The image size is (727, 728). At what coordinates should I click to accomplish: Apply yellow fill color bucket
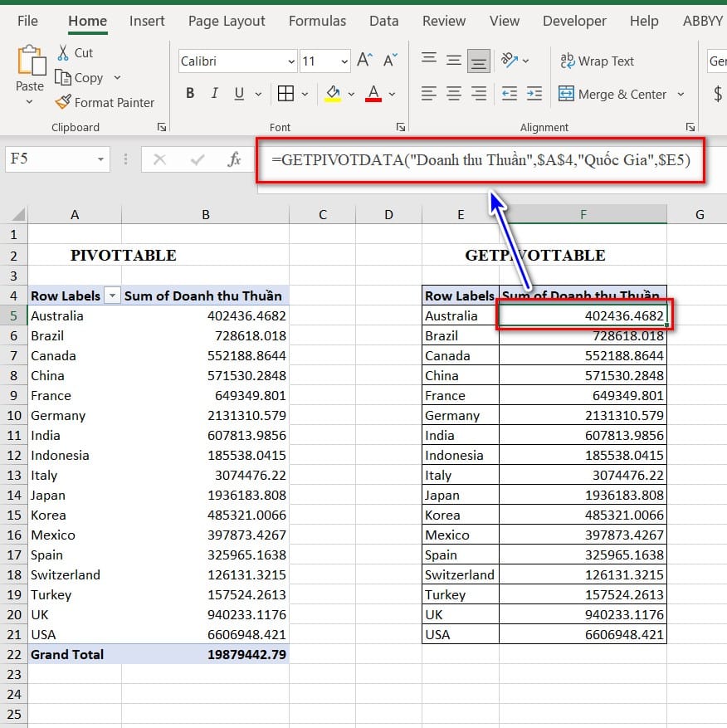[x=333, y=94]
